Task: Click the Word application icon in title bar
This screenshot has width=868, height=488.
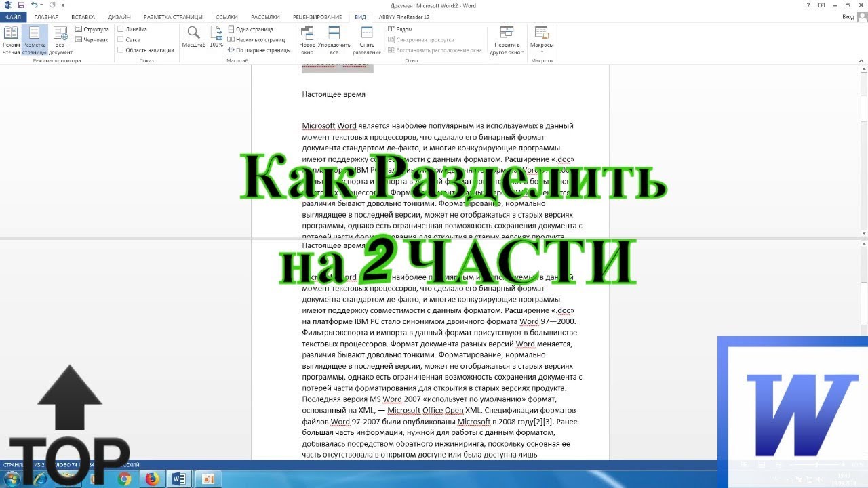Action: (8, 5)
